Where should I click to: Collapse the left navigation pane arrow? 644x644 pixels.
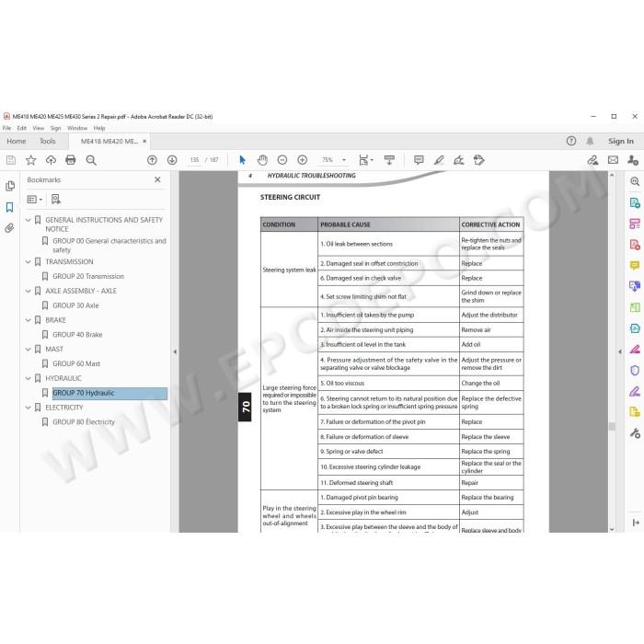[175, 352]
